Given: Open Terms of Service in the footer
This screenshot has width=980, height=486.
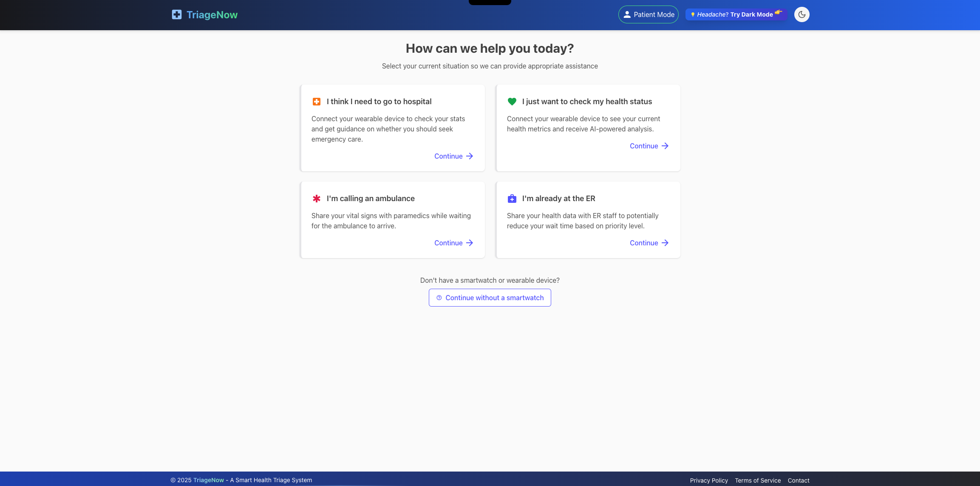Looking at the screenshot, I should tap(758, 480).
